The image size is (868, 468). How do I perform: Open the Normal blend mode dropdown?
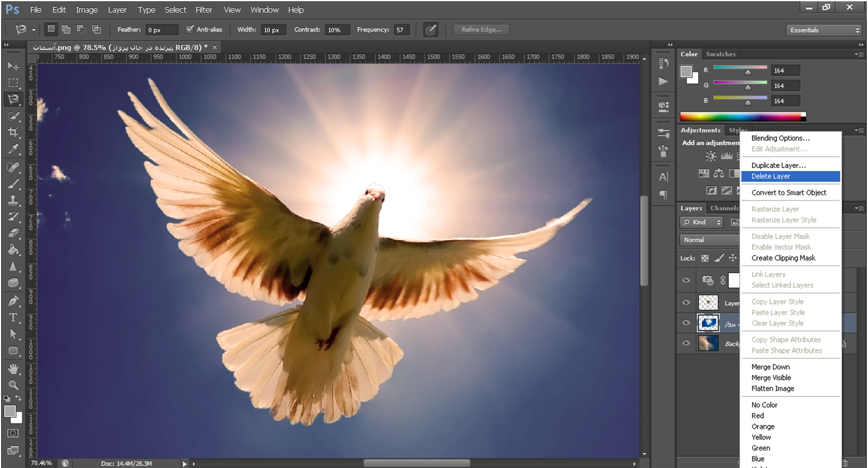point(710,240)
